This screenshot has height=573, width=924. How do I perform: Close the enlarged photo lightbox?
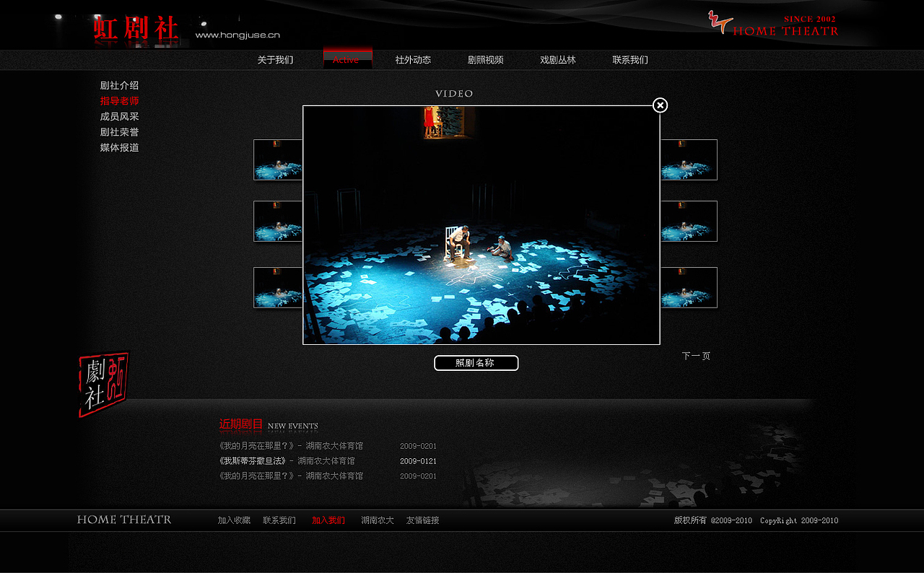coord(660,105)
